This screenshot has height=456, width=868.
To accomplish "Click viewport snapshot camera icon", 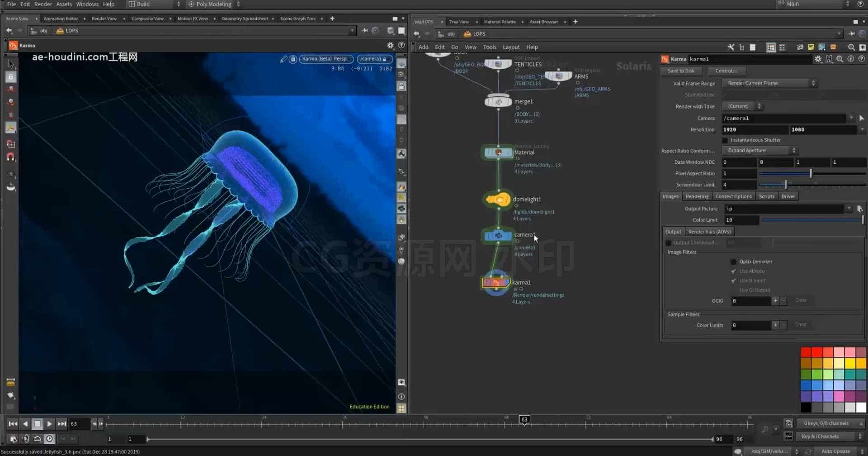I will [x=401, y=383].
